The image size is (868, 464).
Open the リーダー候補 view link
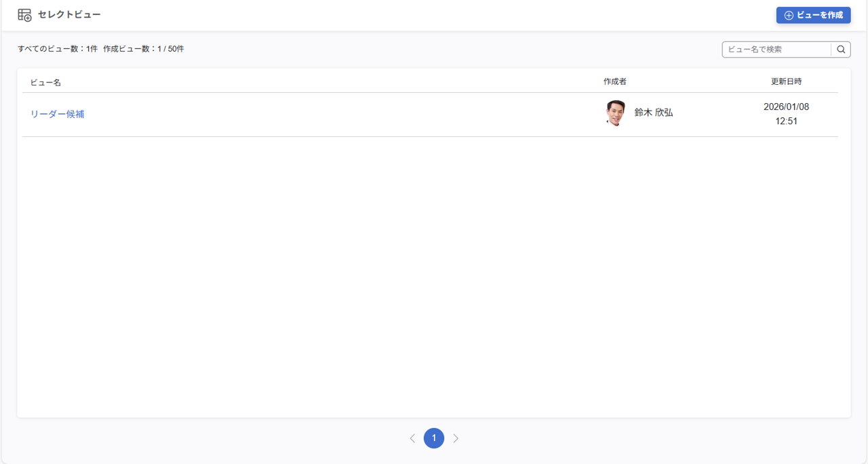click(x=57, y=114)
